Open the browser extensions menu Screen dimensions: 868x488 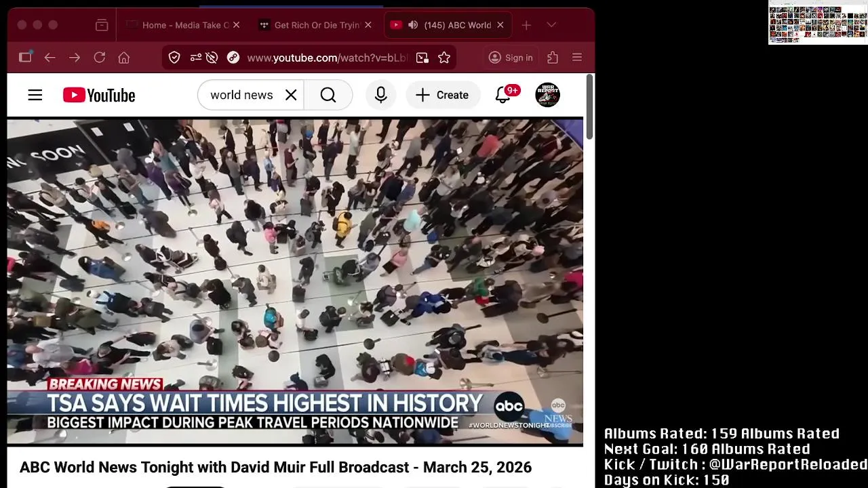click(x=553, y=58)
